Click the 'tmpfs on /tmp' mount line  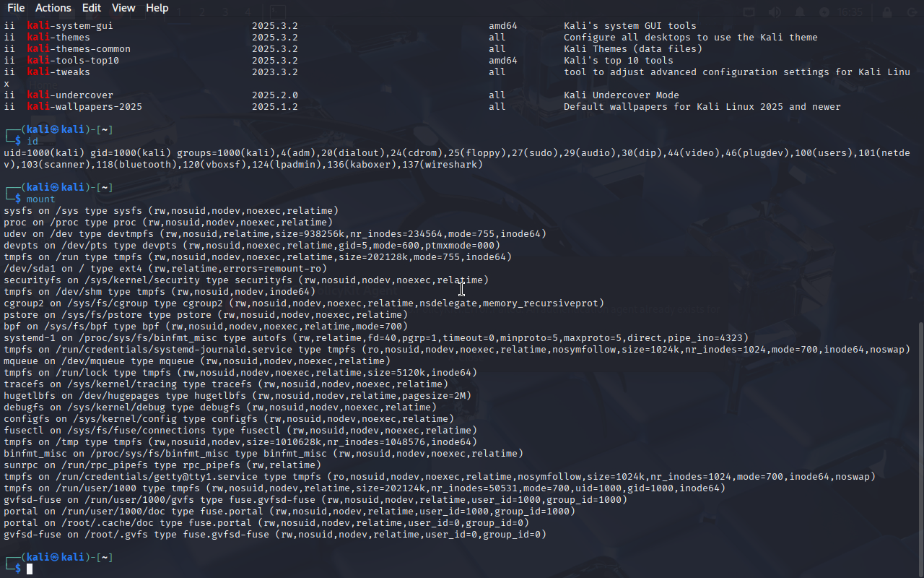240,442
